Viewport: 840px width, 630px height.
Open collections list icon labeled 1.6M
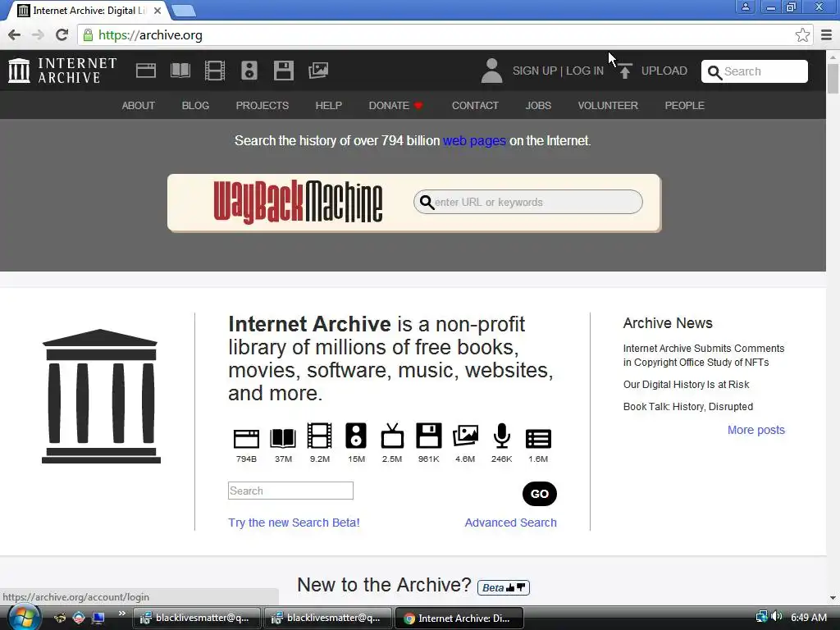point(538,439)
